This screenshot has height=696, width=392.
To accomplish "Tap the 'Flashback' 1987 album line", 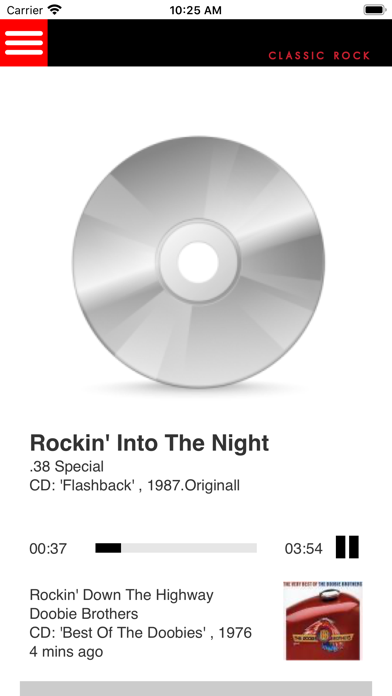I will coord(135,486).
